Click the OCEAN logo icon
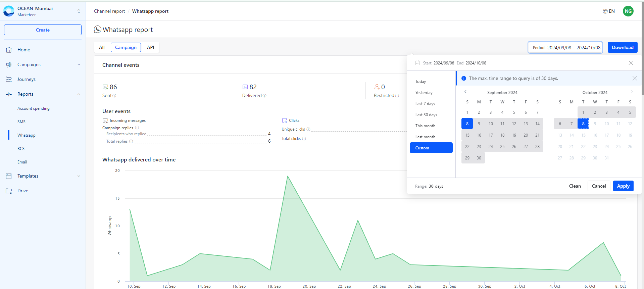The width and height of the screenshot is (644, 289). 9,11
